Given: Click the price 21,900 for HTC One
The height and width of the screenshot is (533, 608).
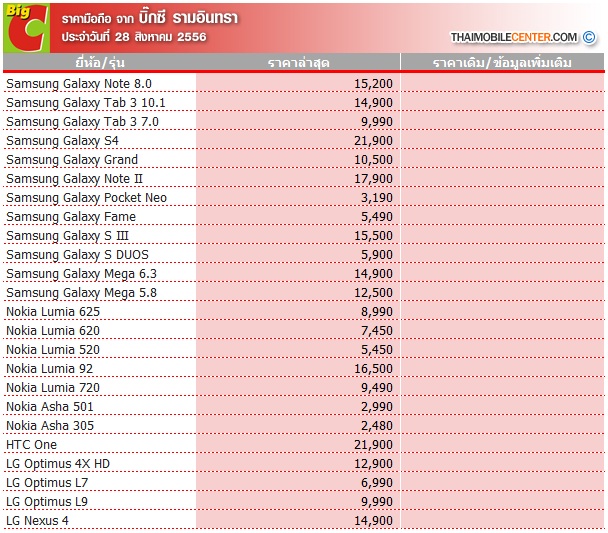Looking at the screenshot, I should 373,445.
